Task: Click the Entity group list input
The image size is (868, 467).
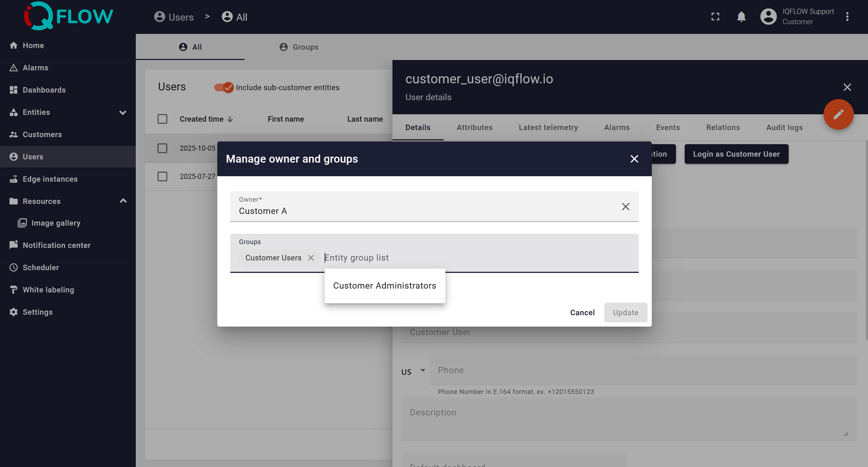Action: [477, 258]
